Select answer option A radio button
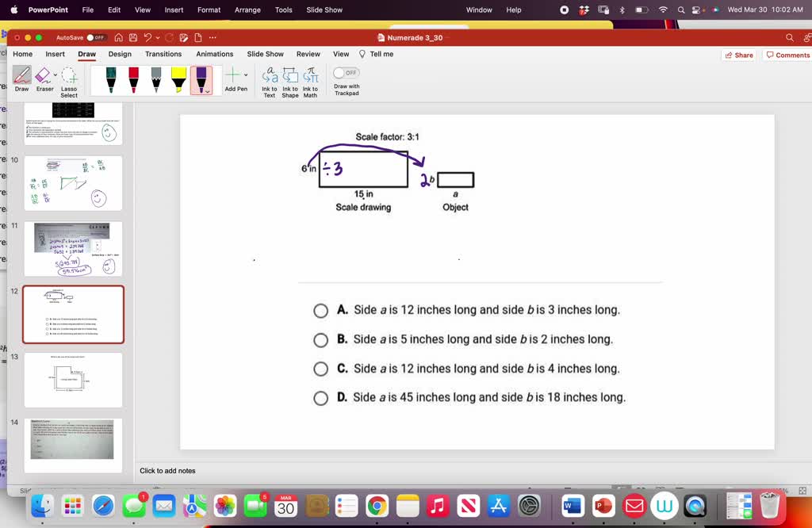This screenshot has height=528, width=812. click(320, 311)
